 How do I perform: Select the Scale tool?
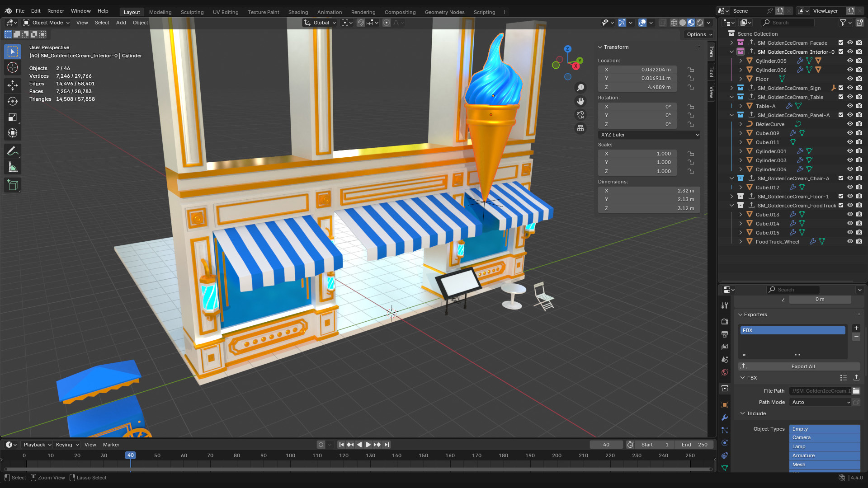tap(12, 117)
